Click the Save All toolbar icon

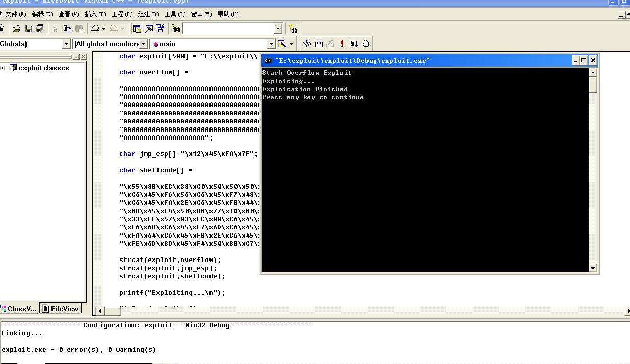pyautogui.click(x=39, y=29)
